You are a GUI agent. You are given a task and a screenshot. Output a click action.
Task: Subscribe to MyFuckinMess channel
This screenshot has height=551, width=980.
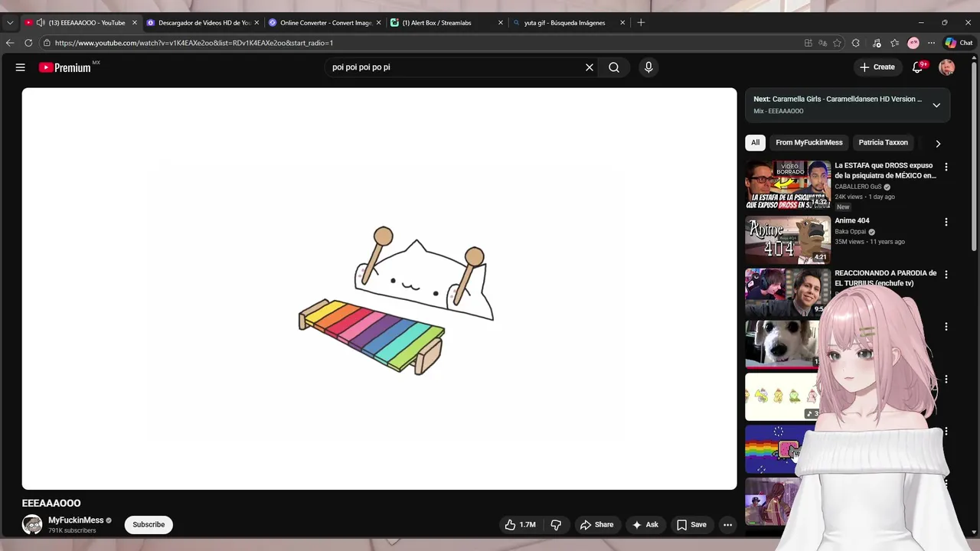149,525
